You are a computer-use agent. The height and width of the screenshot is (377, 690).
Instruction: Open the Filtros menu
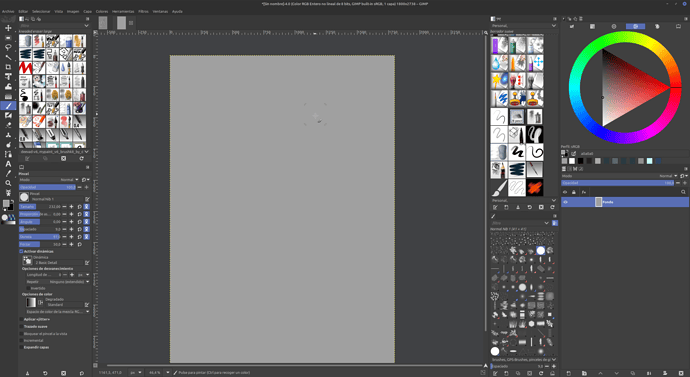[x=143, y=11]
